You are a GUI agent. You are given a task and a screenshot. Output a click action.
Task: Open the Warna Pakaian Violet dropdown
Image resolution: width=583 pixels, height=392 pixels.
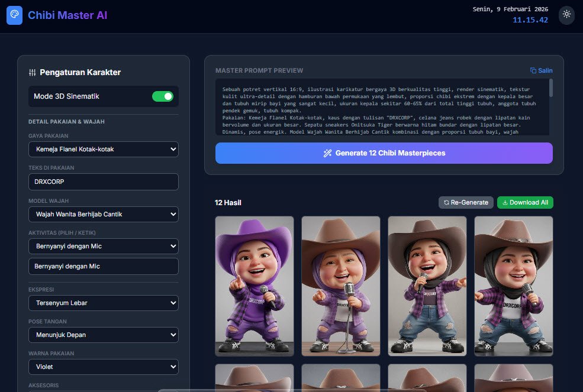tap(104, 367)
